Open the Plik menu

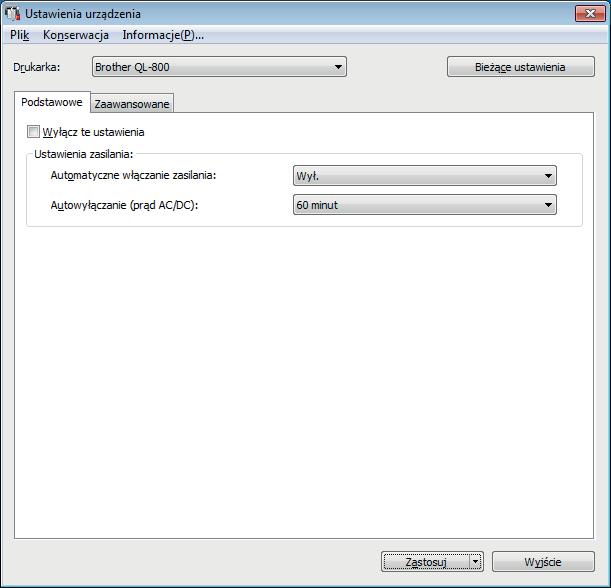click(x=19, y=35)
